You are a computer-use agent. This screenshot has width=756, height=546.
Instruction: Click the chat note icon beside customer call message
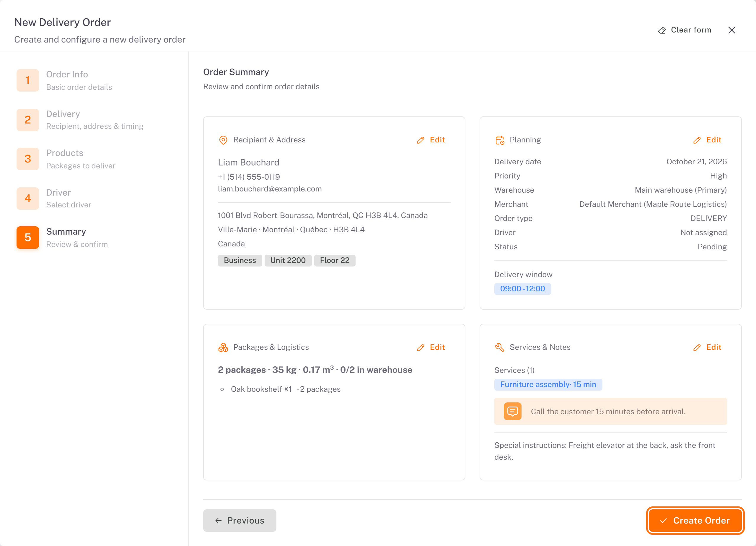(512, 411)
